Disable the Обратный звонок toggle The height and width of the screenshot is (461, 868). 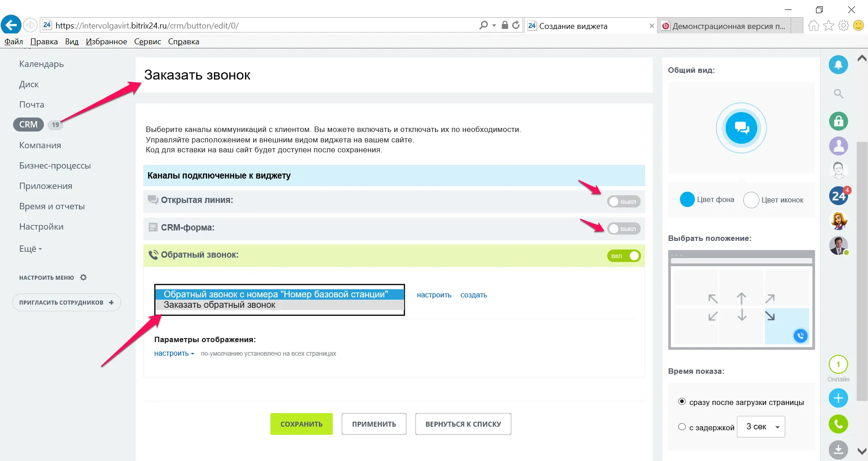point(623,256)
